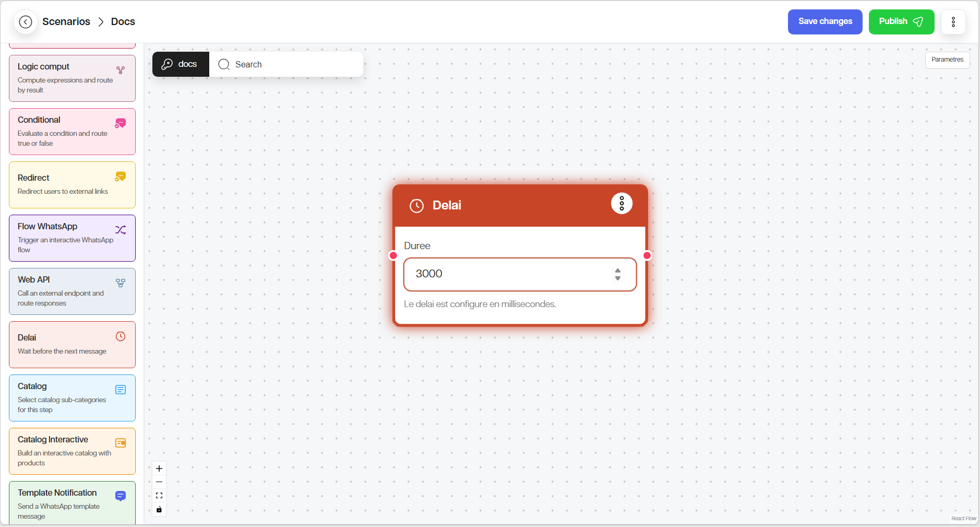Publish the scenario
The image size is (980, 527).
901,22
